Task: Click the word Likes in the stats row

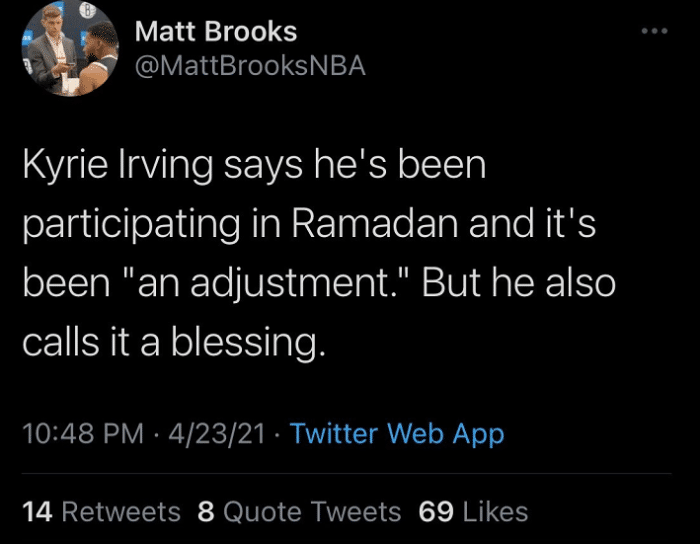Action: tap(495, 512)
